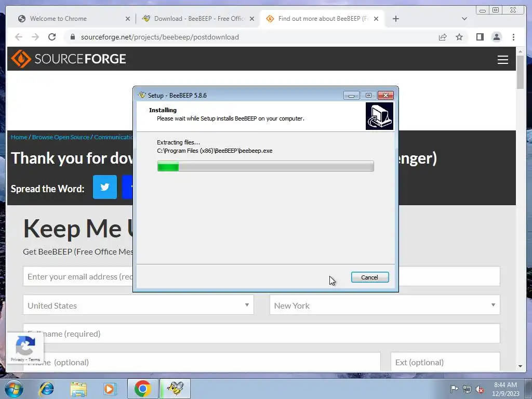Open the New York state dropdown

coord(385,304)
